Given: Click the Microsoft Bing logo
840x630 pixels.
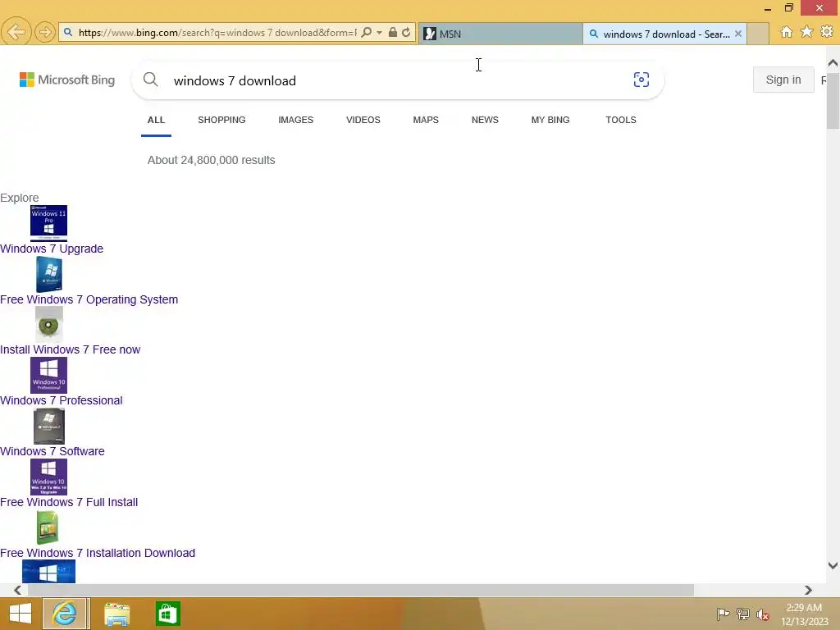Looking at the screenshot, I should tap(67, 80).
